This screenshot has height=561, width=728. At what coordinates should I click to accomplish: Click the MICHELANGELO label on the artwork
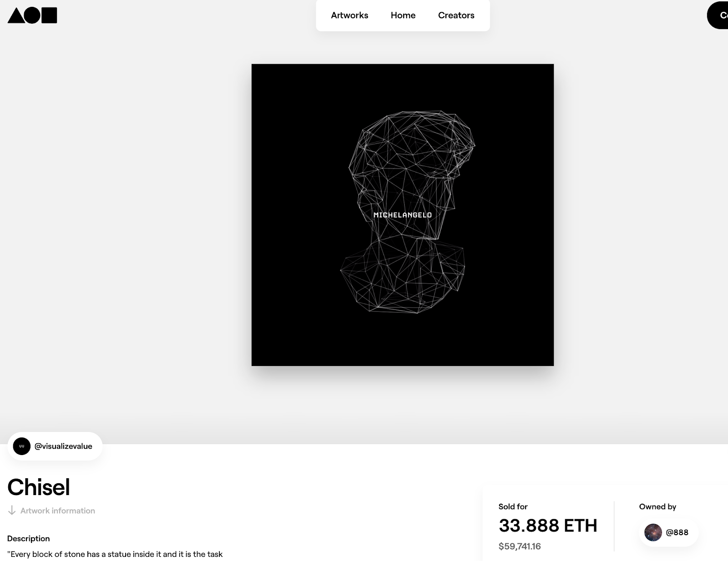(403, 215)
